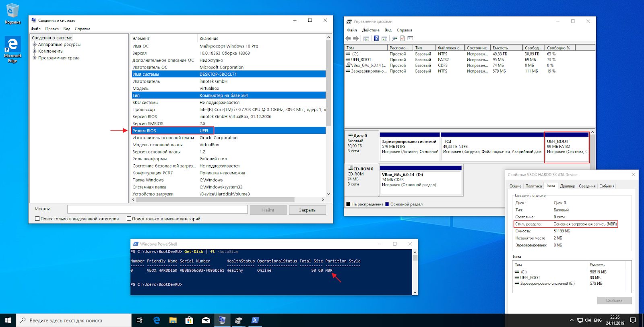Screen dimensions: 644x327
Task: Click ENG language indicator in system tray
Action: 598,321
